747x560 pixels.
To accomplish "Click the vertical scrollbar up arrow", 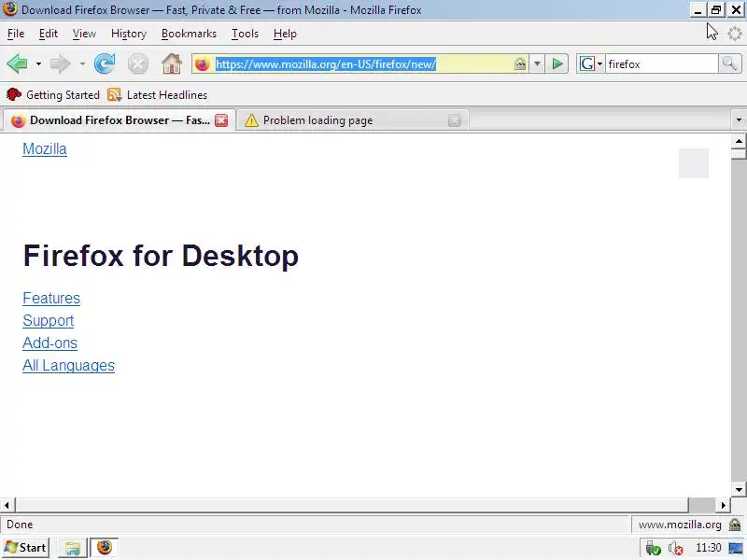I will (739, 141).
